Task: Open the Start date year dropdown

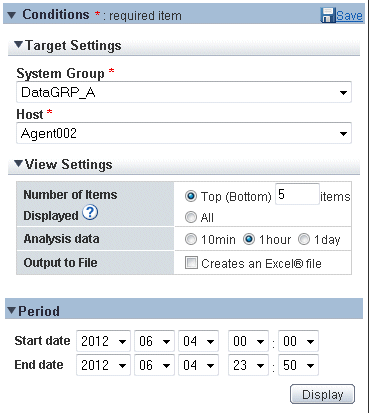Action: click(x=103, y=341)
